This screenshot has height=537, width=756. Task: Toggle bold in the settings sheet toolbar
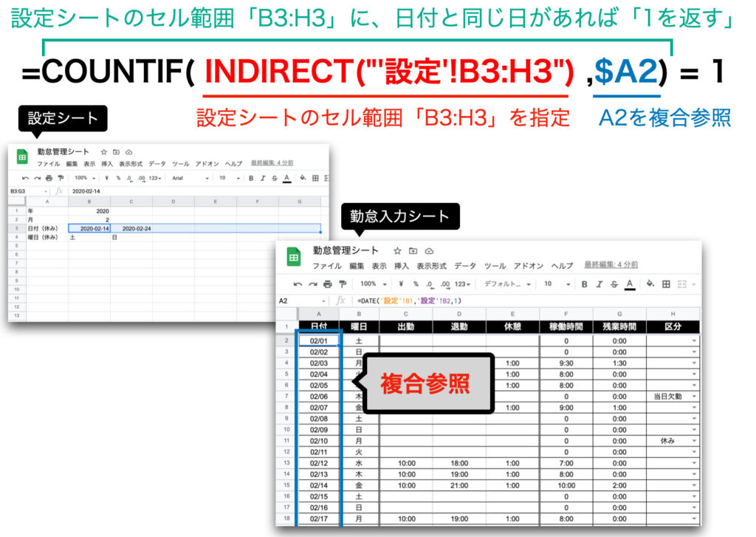(x=251, y=179)
